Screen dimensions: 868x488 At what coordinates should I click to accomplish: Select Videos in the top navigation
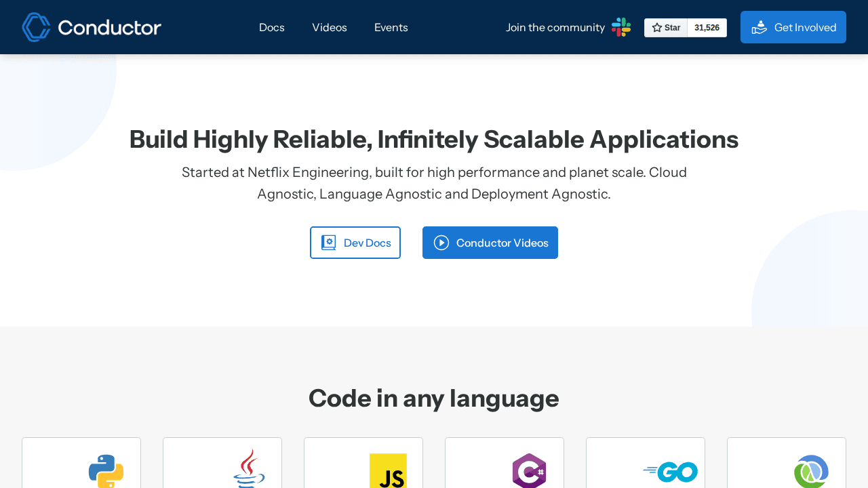329,28
